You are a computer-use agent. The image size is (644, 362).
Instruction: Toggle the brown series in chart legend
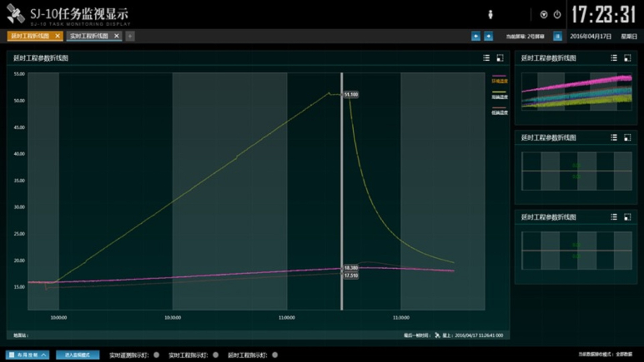500,111
